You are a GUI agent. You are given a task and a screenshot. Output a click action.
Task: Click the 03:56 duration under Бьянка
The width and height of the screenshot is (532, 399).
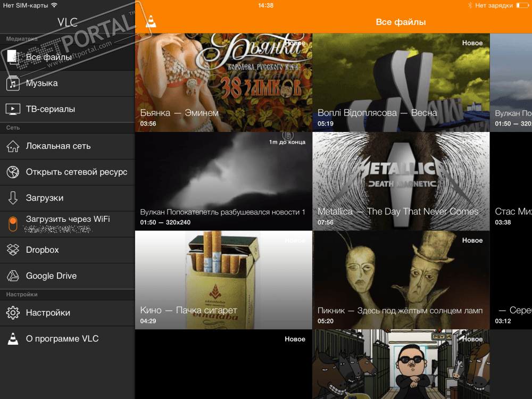coord(148,123)
